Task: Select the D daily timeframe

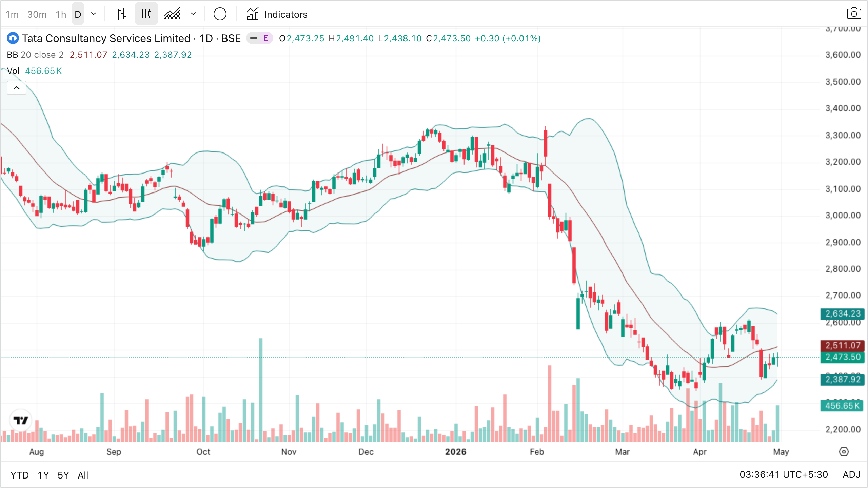Action: (x=78, y=14)
